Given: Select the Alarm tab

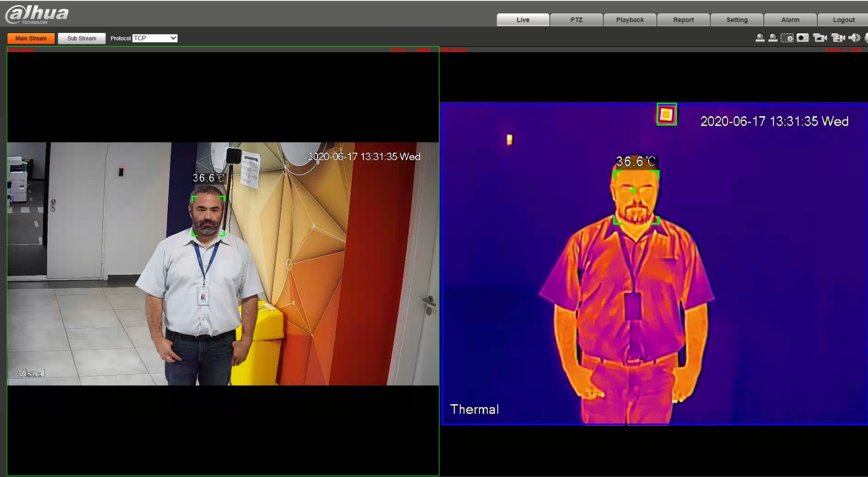Looking at the screenshot, I should [x=790, y=20].
